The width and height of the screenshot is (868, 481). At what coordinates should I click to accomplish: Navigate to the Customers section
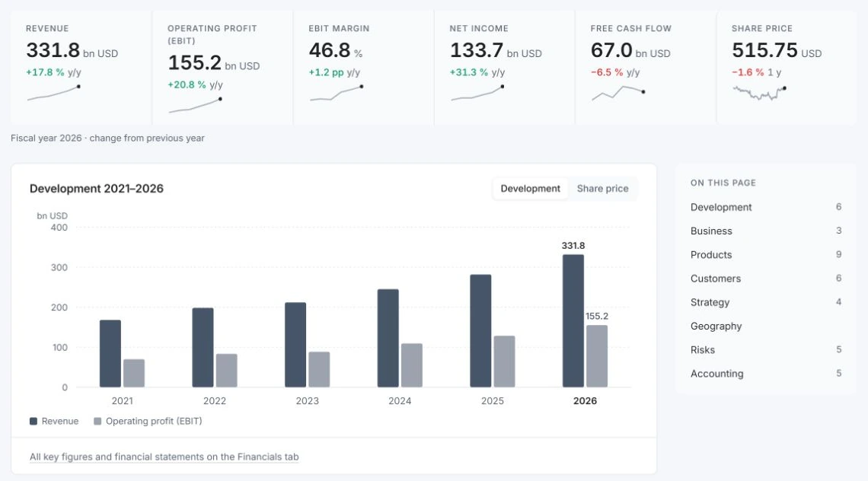coord(715,279)
